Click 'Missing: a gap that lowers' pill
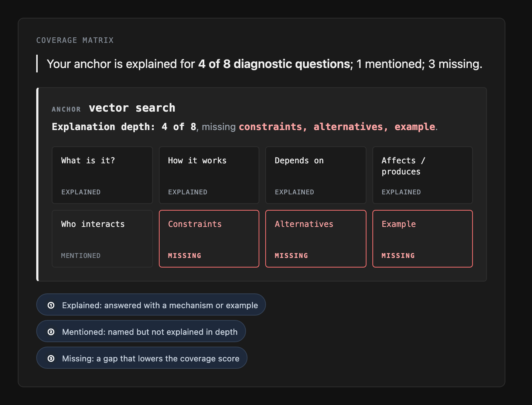 pos(142,358)
